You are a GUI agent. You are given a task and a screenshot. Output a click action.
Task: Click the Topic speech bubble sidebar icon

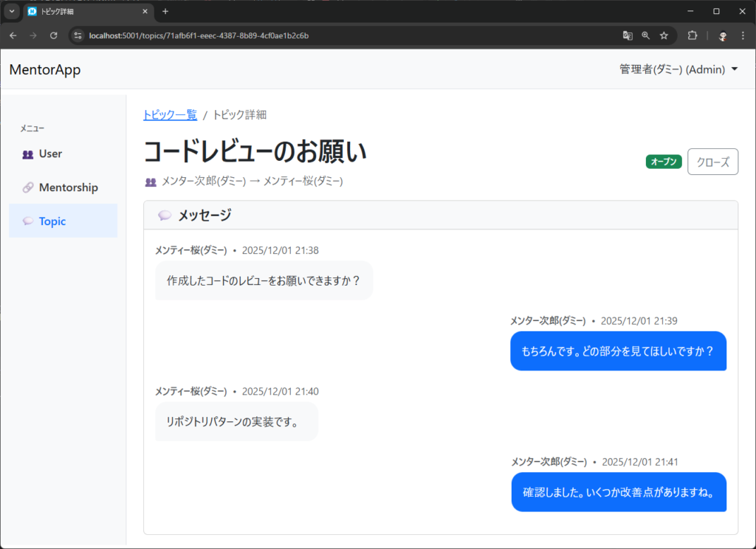click(x=28, y=221)
